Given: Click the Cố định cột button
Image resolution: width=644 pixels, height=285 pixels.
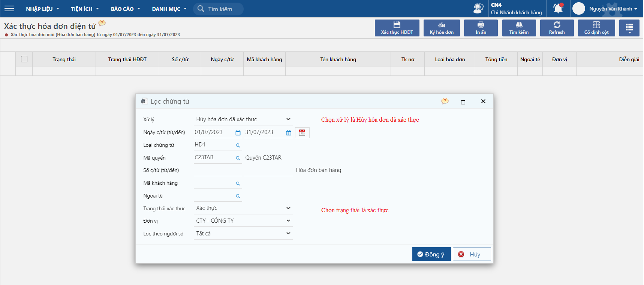Looking at the screenshot, I should coord(596,28).
